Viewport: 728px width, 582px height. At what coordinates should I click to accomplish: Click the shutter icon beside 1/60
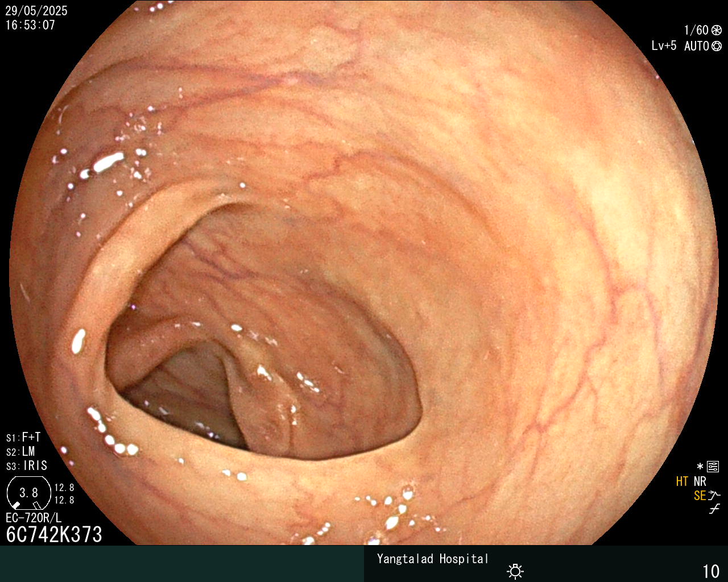click(717, 31)
